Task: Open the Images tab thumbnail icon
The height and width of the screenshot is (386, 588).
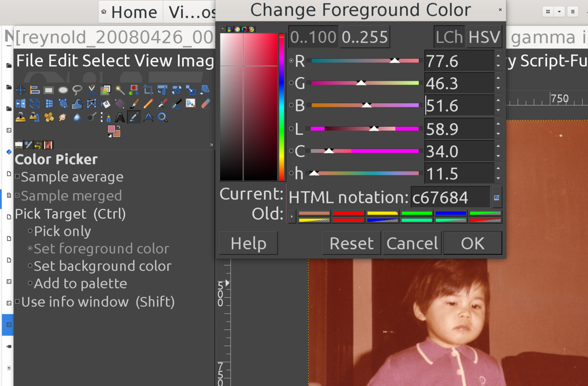Action: tap(48, 145)
